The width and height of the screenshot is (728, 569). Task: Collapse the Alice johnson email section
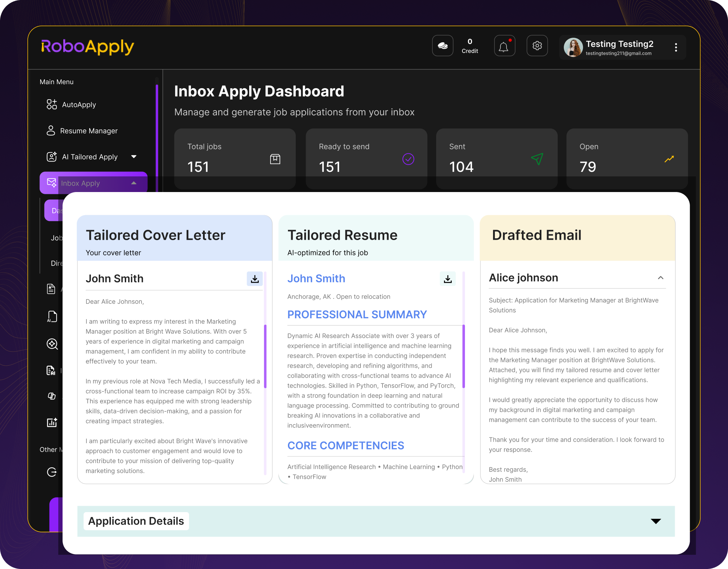(x=660, y=278)
